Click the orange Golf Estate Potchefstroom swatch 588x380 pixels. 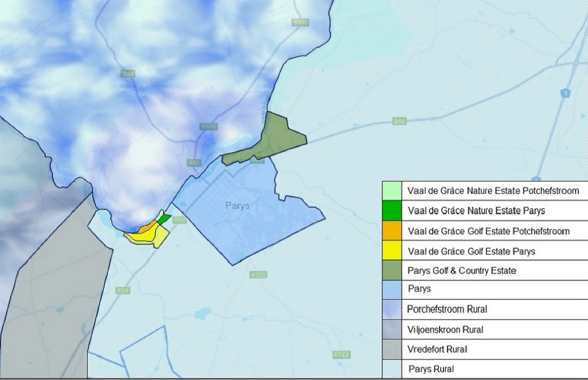pyautogui.click(x=391, y=231)
